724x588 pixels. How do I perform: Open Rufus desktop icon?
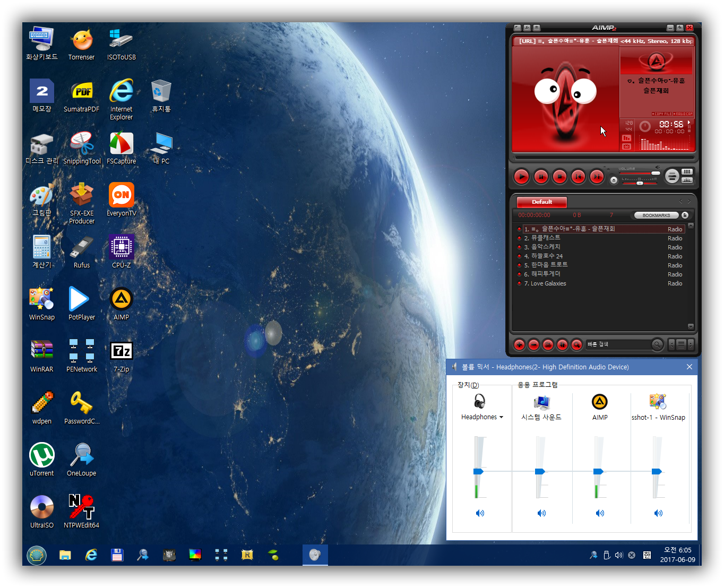point(81,252)
